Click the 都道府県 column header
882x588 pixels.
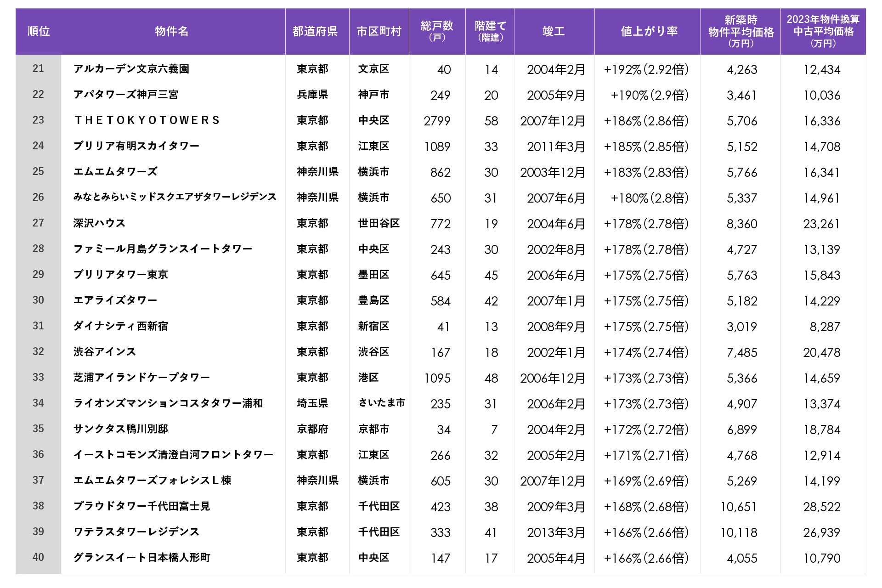pyautogui.click(x=315, y=31)
